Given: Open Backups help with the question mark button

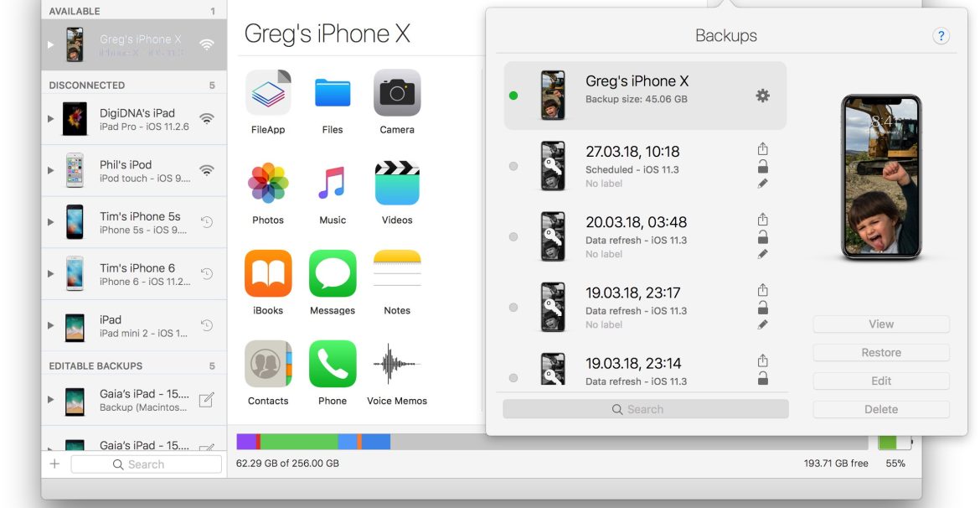Looking at the screenshot, I should click(x=941, y=36).
